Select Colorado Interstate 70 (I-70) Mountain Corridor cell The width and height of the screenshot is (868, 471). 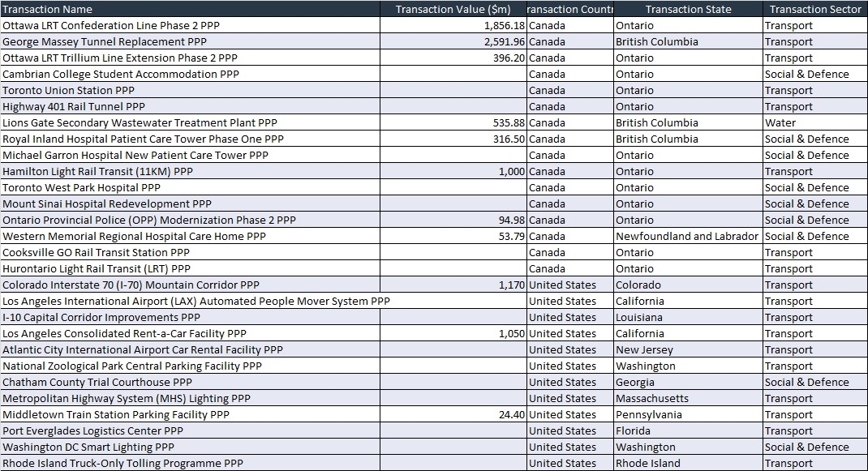190,285
